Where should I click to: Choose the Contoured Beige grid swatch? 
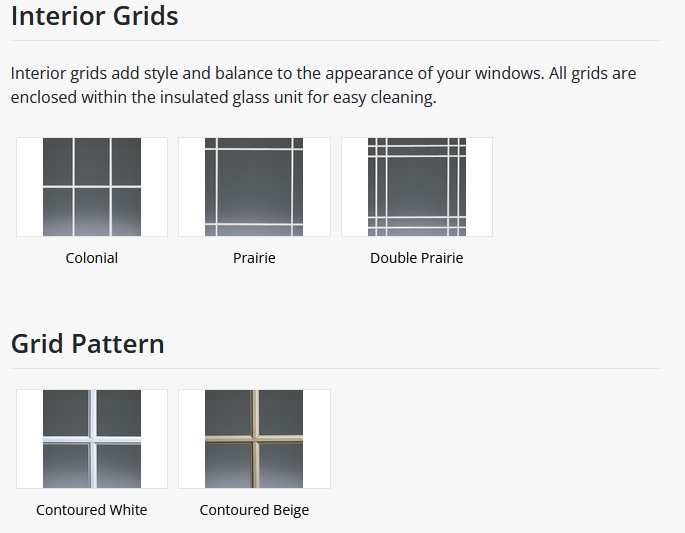(x=254, y=439)
